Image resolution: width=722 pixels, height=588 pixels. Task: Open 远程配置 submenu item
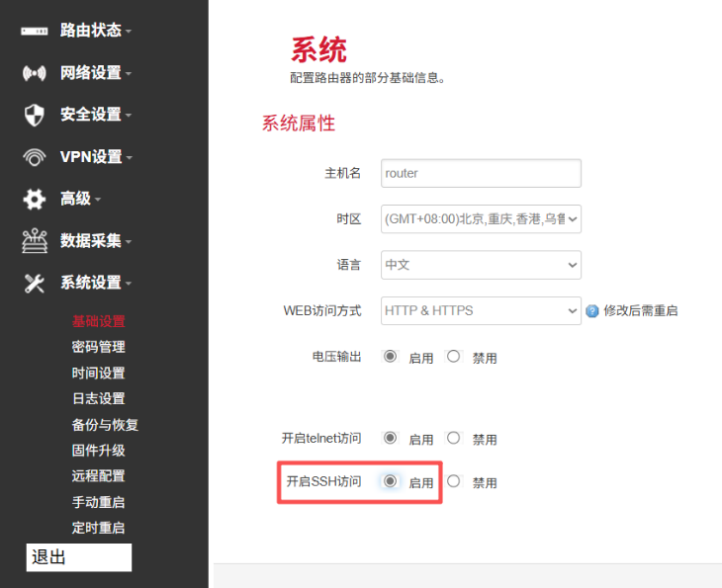point(99,475)
